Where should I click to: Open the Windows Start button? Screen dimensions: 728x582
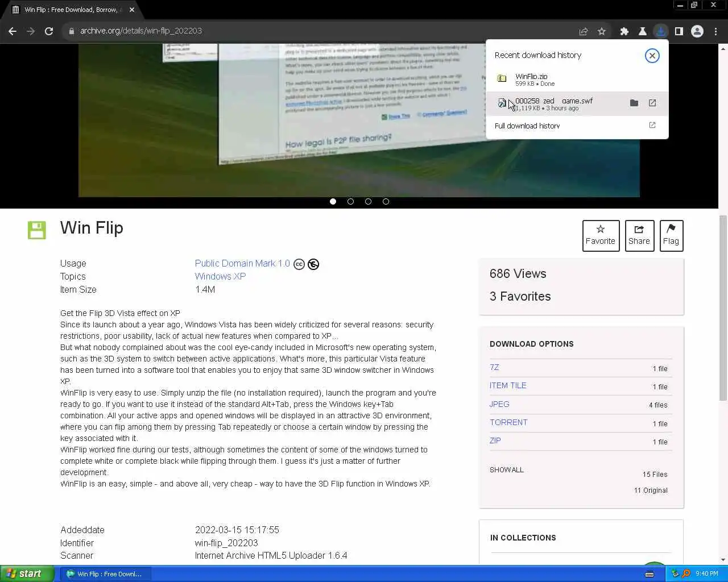[x=27, y=573]
